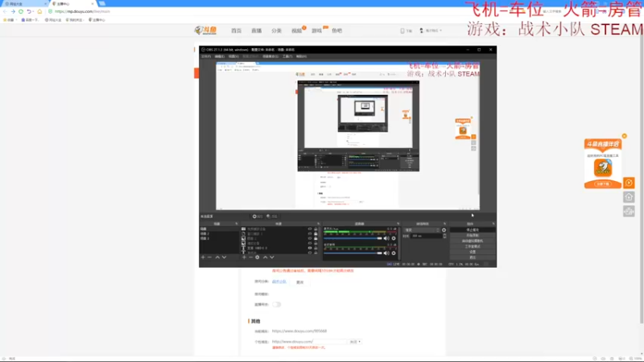Open the user account dropdown in Douyu header
Screen dimensions: 644x362
431,31
